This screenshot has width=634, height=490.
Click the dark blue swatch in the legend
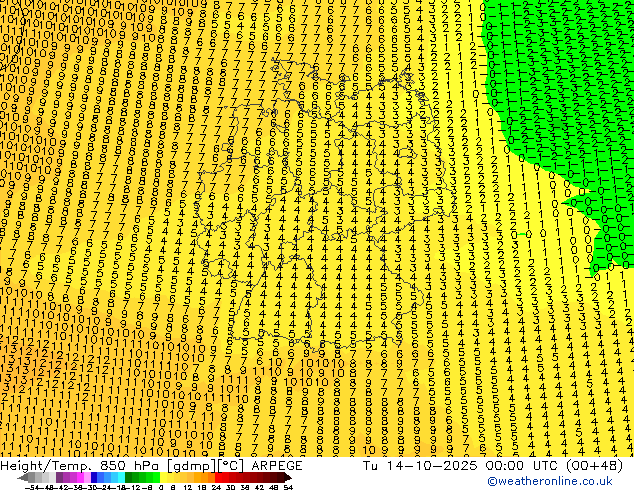(94, 478)
